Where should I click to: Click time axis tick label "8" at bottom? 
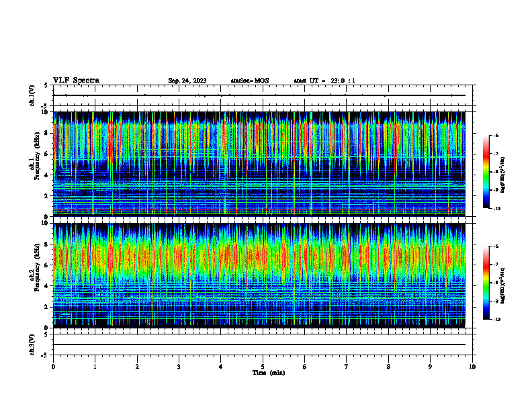(388, 367)
